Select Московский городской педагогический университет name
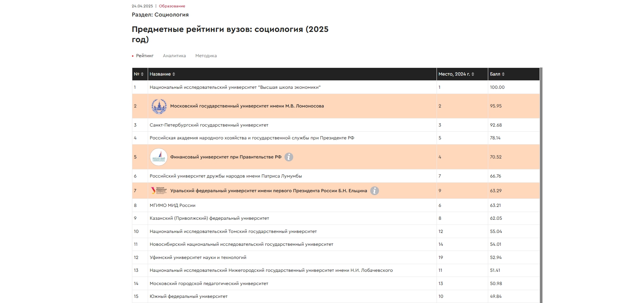 (209, 284)
